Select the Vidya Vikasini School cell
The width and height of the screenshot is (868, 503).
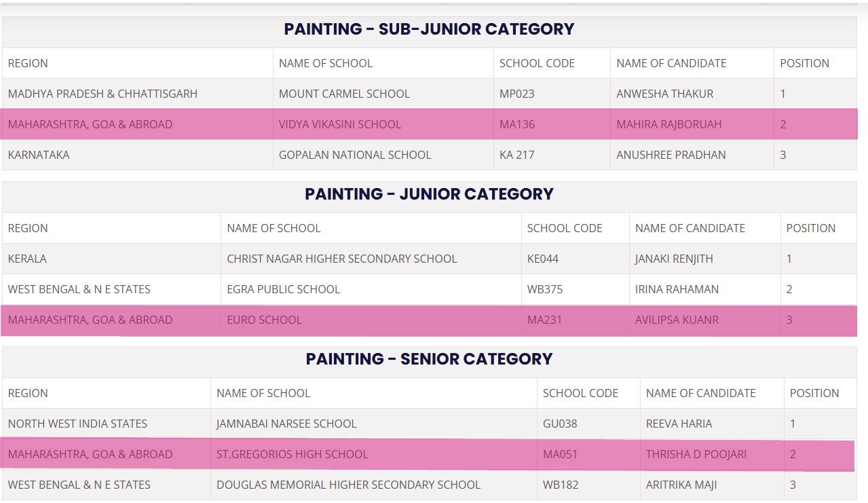(339, 124)
